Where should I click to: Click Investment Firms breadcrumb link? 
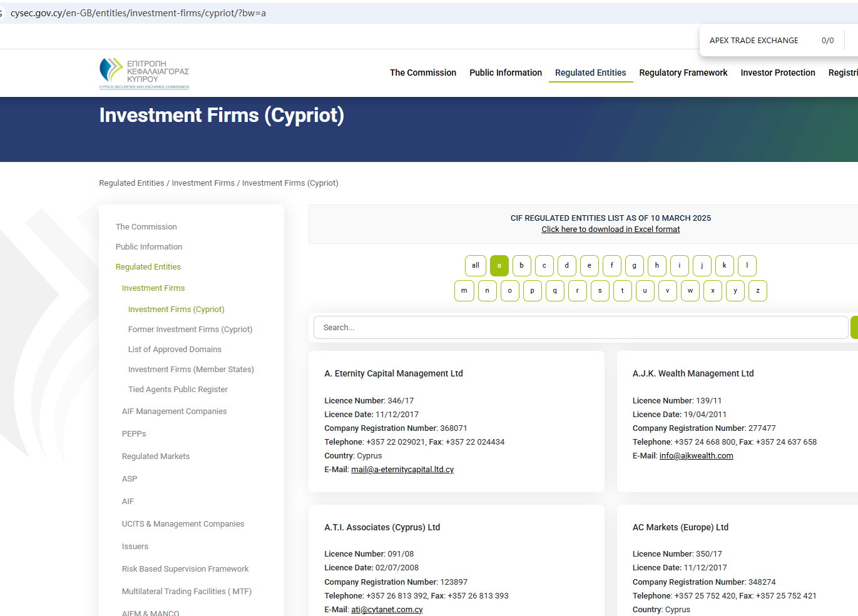(203, 183)
